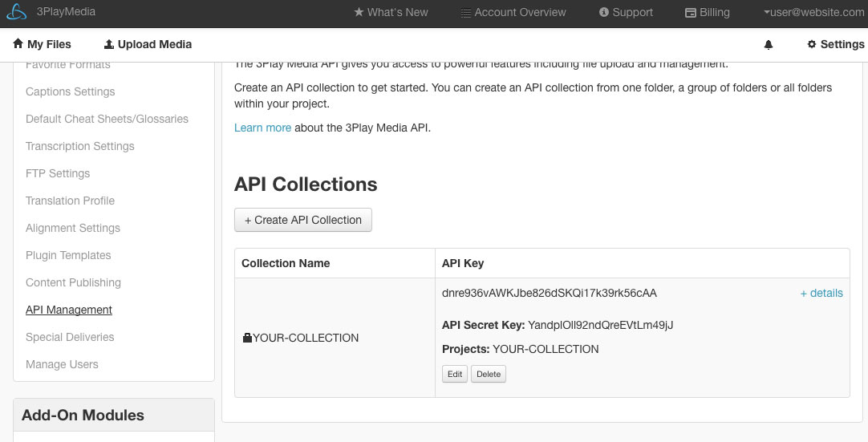Click the YOUR-COLLECTION collection name cell
868x442 pixels.
point(335,338)
